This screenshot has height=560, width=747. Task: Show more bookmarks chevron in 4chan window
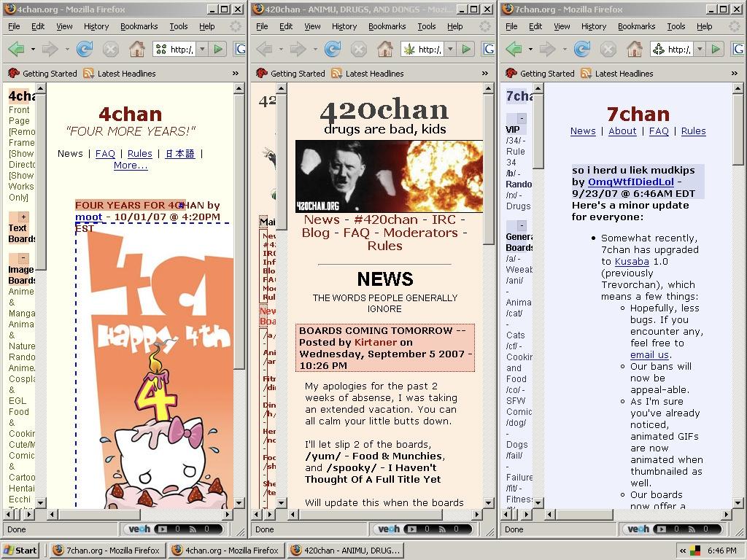pos(236,74)
